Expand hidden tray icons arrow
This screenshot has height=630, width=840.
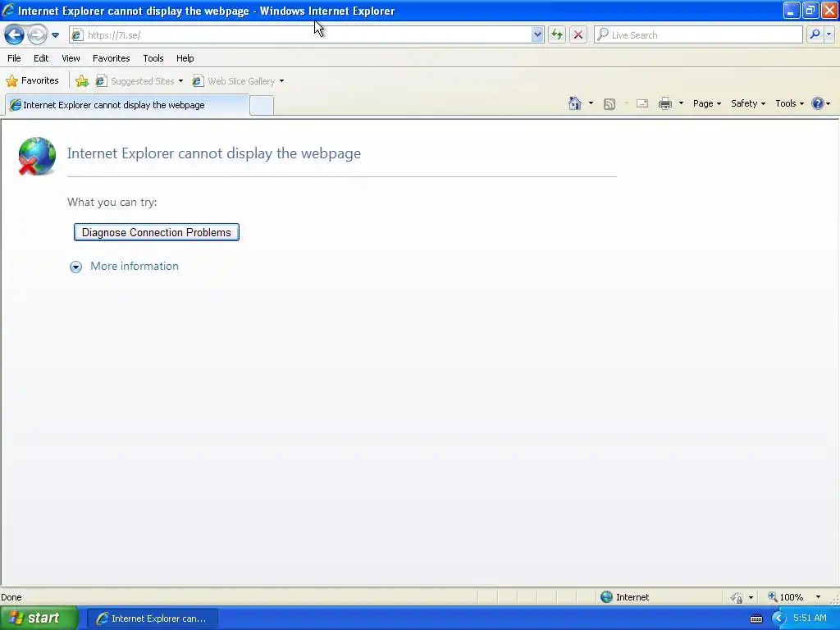[778, 619]
